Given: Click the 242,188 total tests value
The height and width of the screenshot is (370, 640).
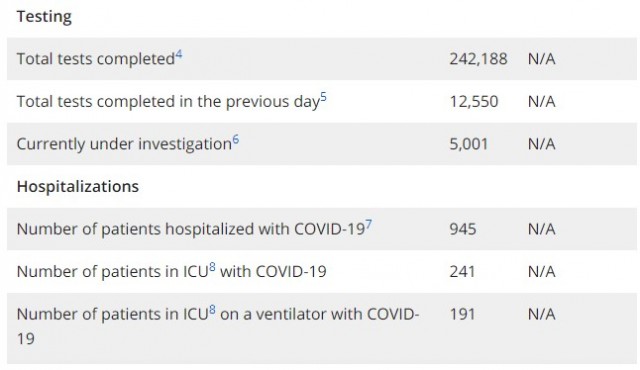Looking at the screenshot, I should click(x=478, y=59).
